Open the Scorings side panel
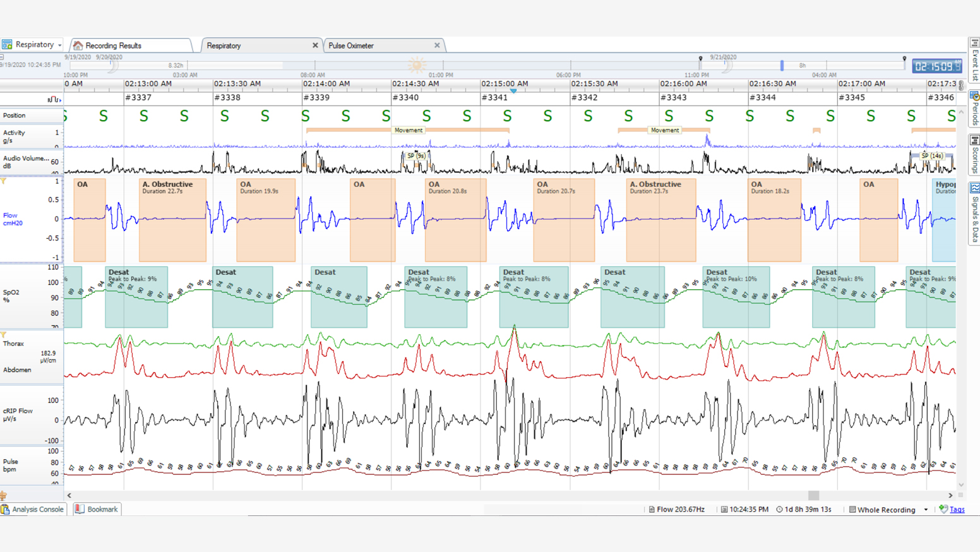980x552 pixels. (974, 153)
